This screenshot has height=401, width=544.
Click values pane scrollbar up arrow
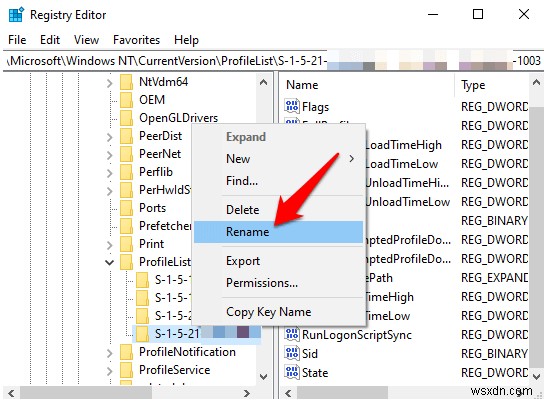click(536, 83)
